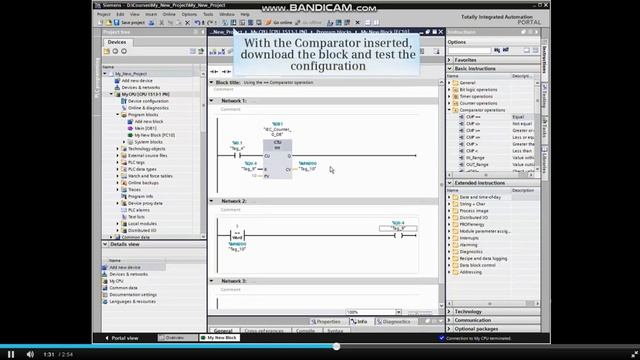
Task: Collapse the Details view panel
Action: 105,244
